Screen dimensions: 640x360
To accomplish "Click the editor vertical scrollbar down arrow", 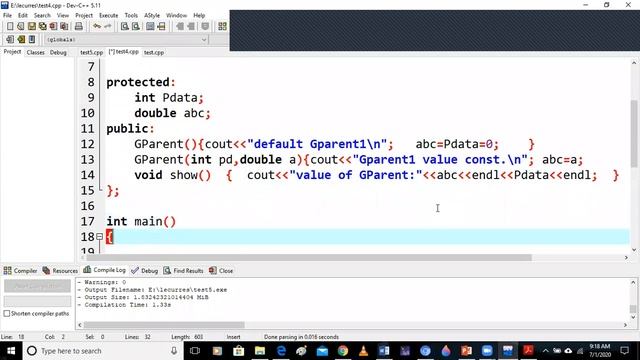I will (x=634, y=250).
